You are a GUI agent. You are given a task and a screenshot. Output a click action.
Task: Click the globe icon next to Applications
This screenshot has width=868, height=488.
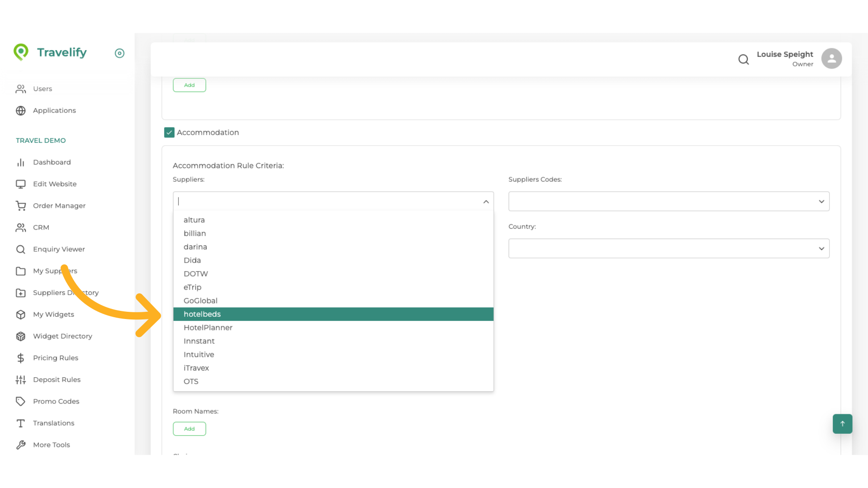click(21, 110)
